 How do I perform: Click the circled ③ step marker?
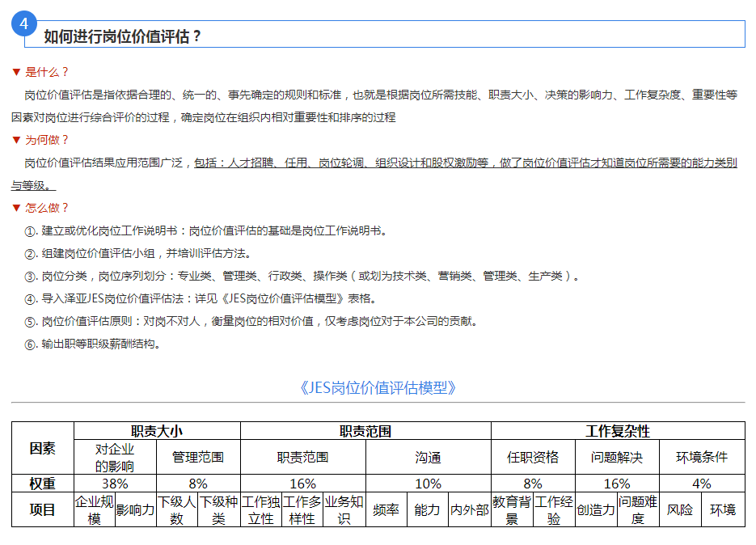click(x=31, y=276)
